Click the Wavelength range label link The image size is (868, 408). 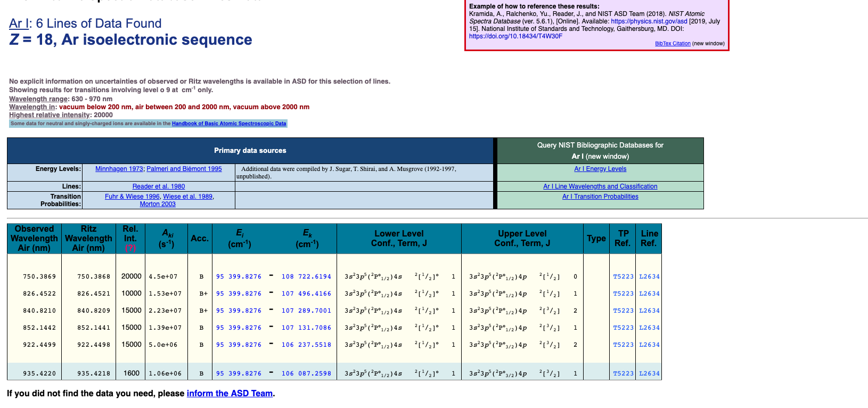tap(38, 99)
